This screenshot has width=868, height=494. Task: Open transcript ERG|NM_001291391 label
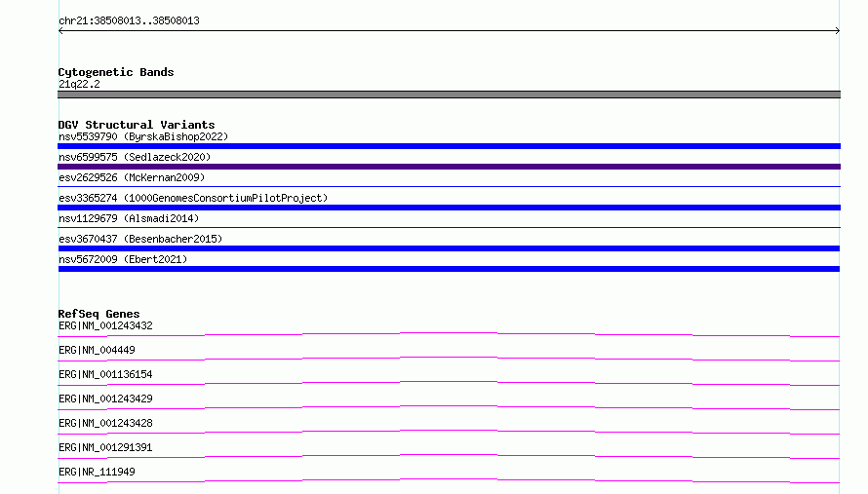(105, 447)
